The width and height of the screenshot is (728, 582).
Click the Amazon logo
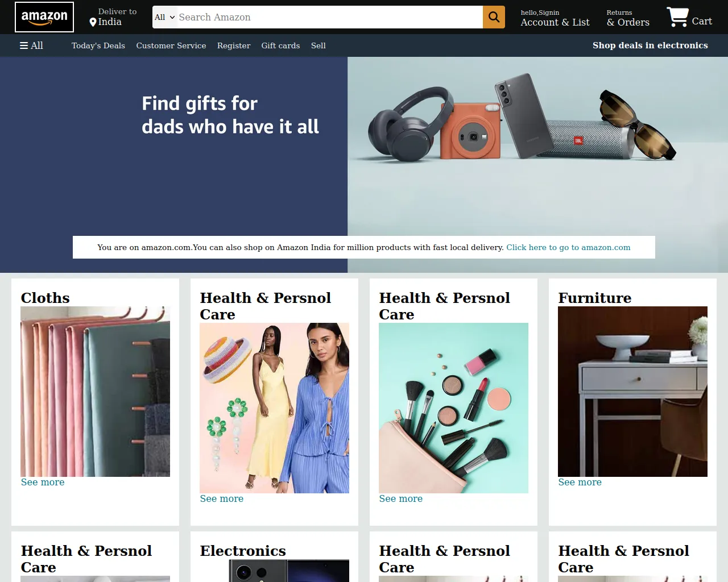[x=44, y=17]
